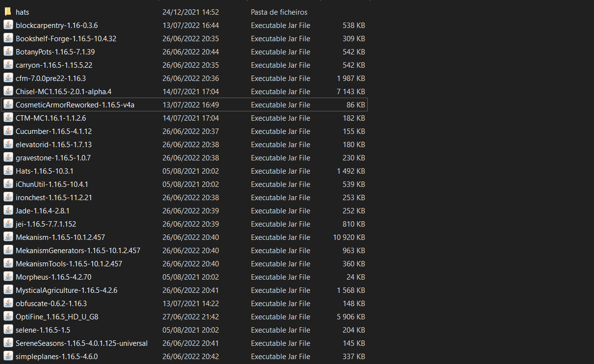The image size is (594, 364).
Task: Click file name 'ironchest-1.16.5-11.2.21'
Action: (54, 197)
